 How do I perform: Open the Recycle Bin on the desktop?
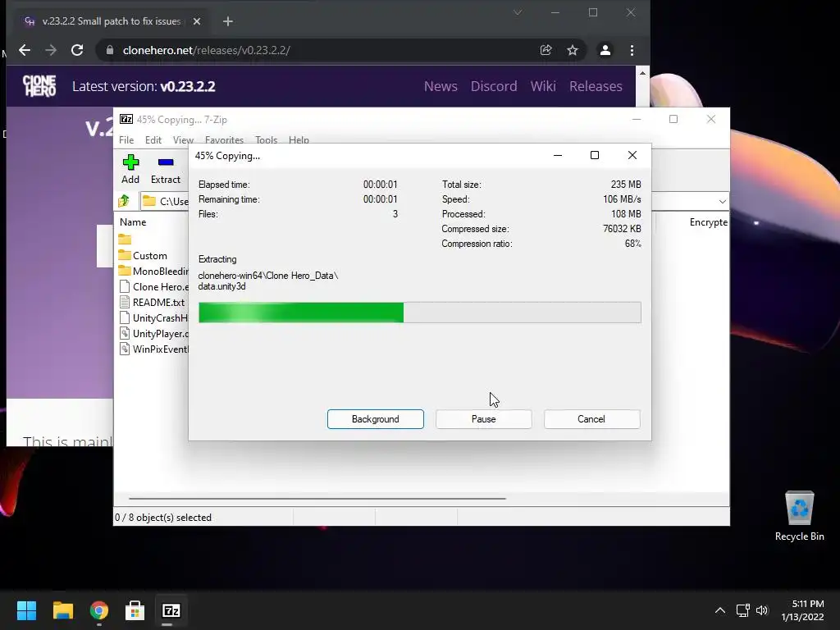click(x=799, y=516)
